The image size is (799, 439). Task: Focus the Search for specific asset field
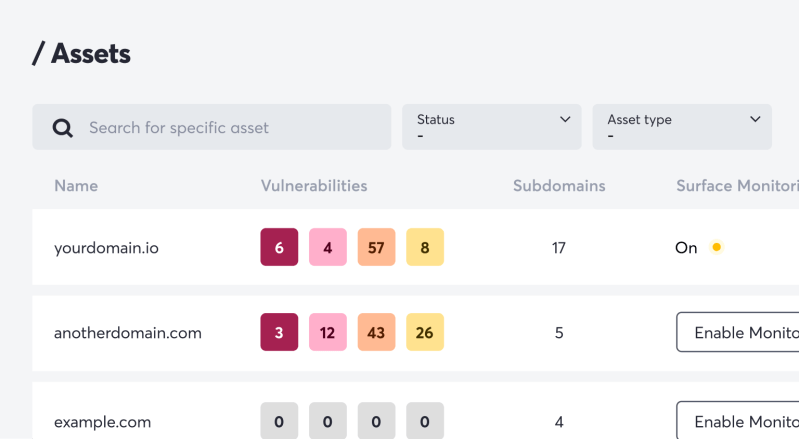click(220, 128)
